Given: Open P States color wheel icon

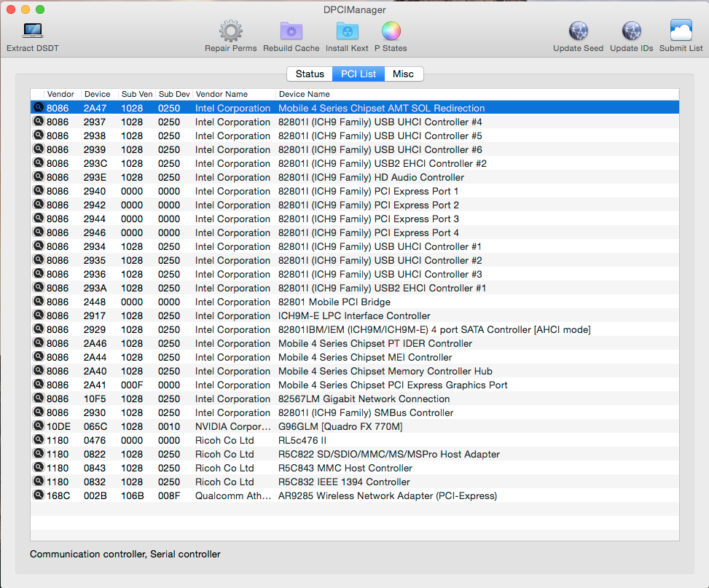Looking at the screenshot, I should point(391,31).
